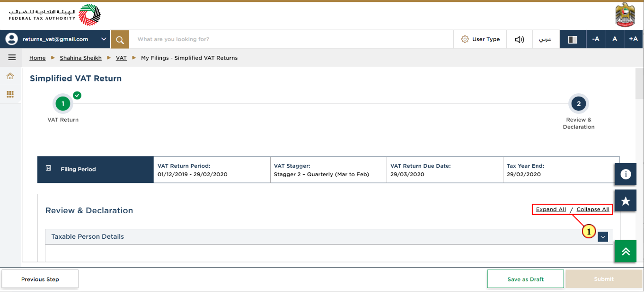Reset font size with A
644x307 pixels.
pyautogui.click(x=615, y=39)
